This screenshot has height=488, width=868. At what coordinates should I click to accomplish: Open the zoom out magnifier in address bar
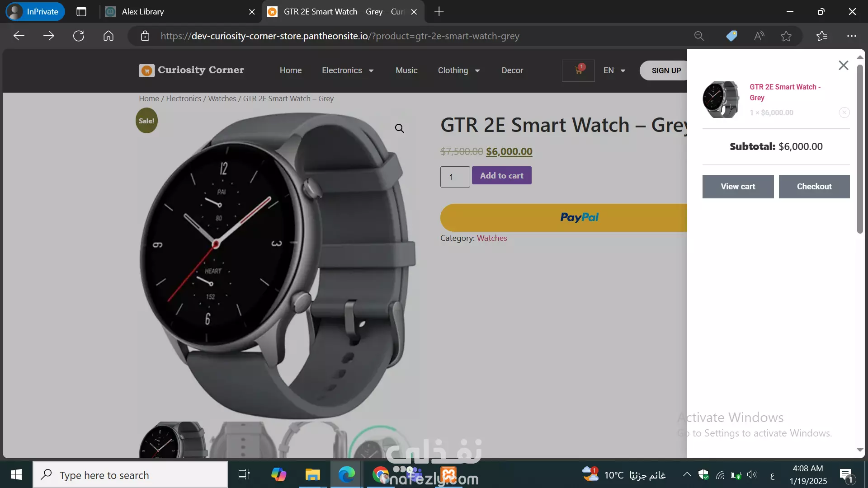click(699, 36)
